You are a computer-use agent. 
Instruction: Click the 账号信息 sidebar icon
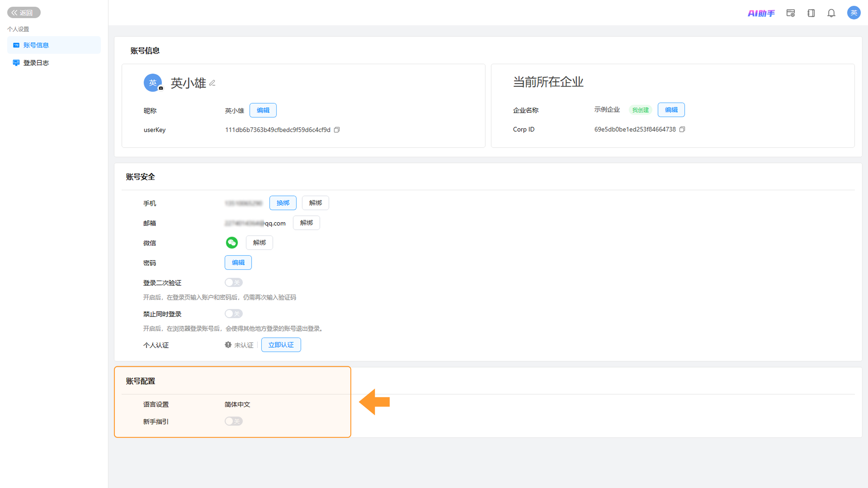16,45
